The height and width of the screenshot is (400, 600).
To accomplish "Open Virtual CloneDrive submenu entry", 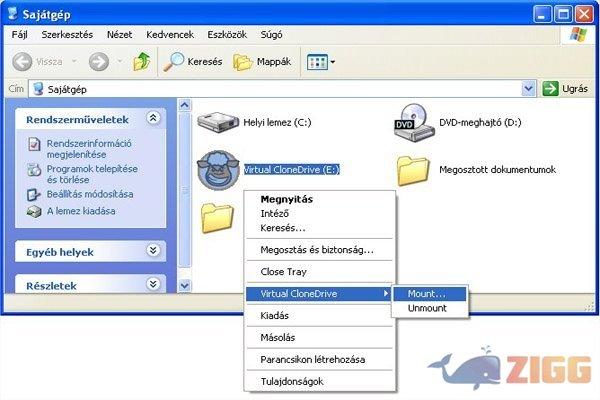I will [318, 294].
